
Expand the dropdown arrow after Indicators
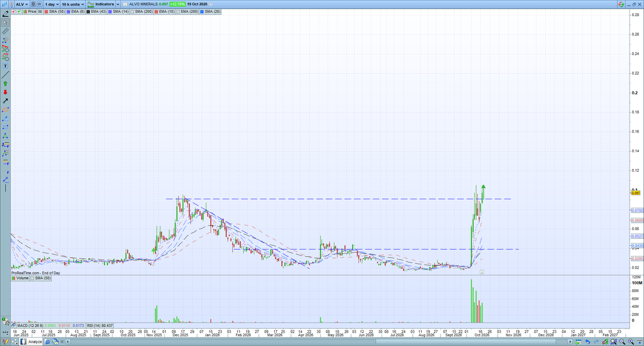pos(118,4)
